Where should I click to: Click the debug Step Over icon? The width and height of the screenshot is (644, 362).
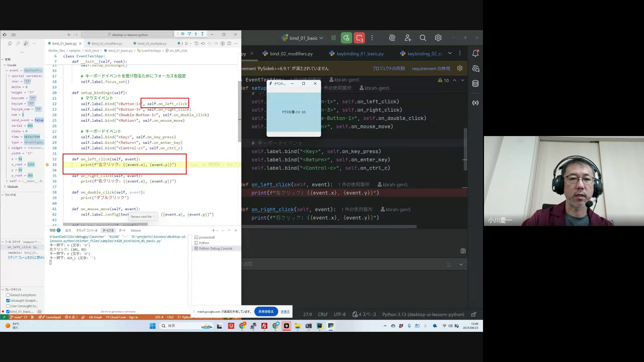(x=190, y=34)
